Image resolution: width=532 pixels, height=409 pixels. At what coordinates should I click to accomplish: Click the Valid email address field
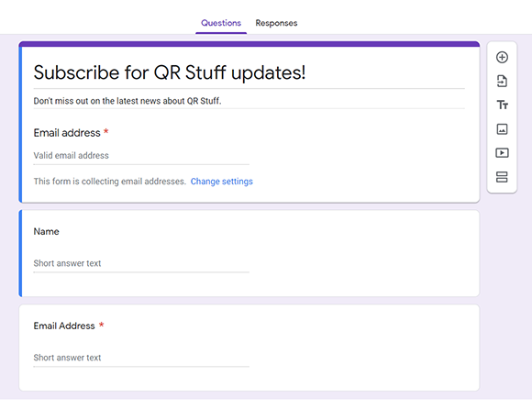pos(141,156)
